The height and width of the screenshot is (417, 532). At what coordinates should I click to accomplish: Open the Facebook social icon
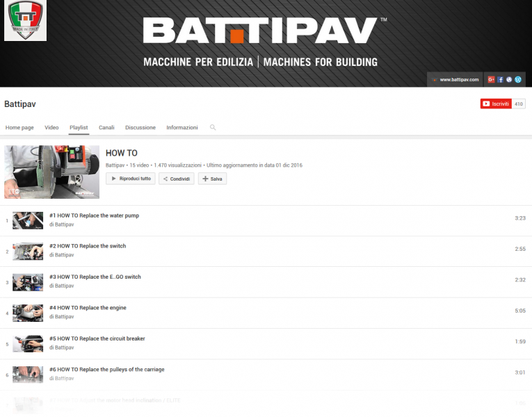[500, 80]
